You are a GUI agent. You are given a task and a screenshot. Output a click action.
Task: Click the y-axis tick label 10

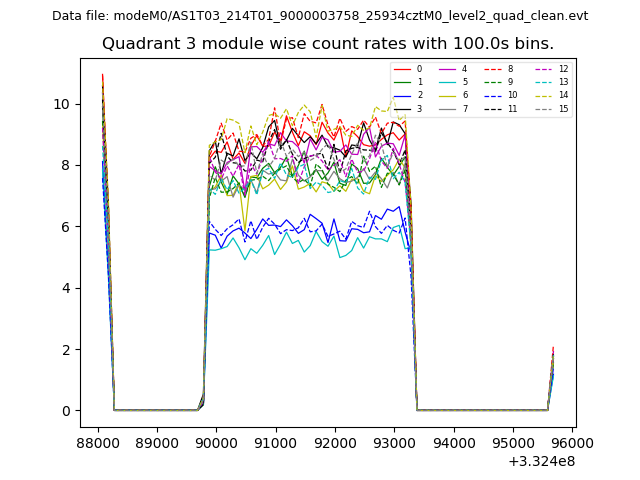coord(61,104)
